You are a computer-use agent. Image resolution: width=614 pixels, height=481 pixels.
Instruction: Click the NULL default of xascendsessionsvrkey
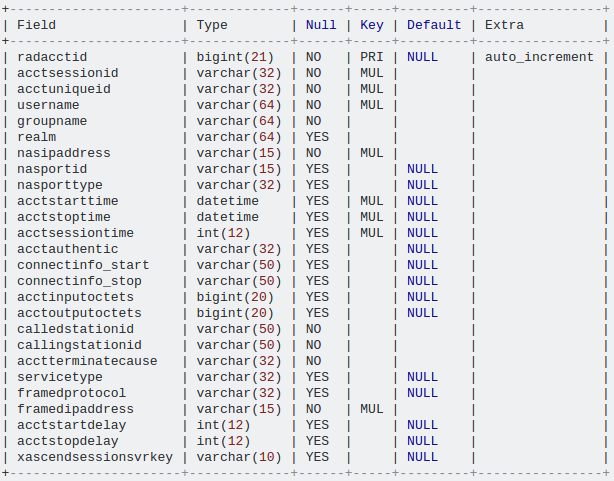pos(422,457)
